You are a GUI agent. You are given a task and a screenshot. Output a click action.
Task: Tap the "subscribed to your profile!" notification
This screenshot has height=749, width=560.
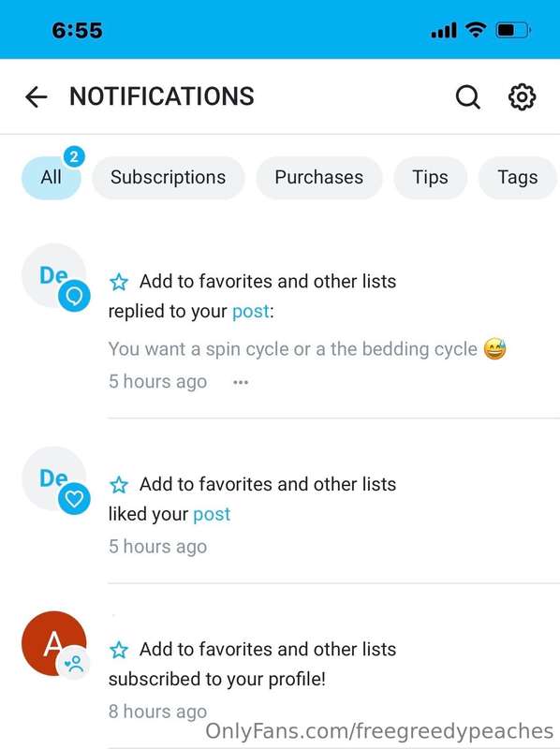click(217, 679)
